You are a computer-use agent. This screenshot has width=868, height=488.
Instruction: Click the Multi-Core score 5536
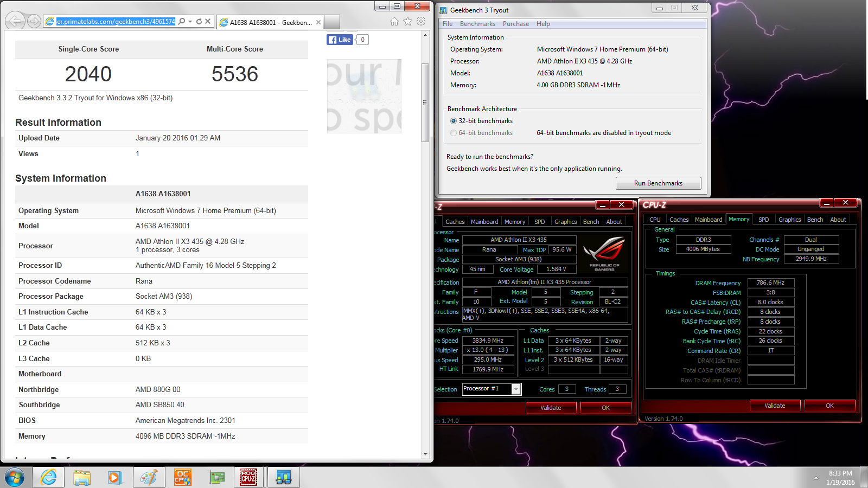(235, 74)
